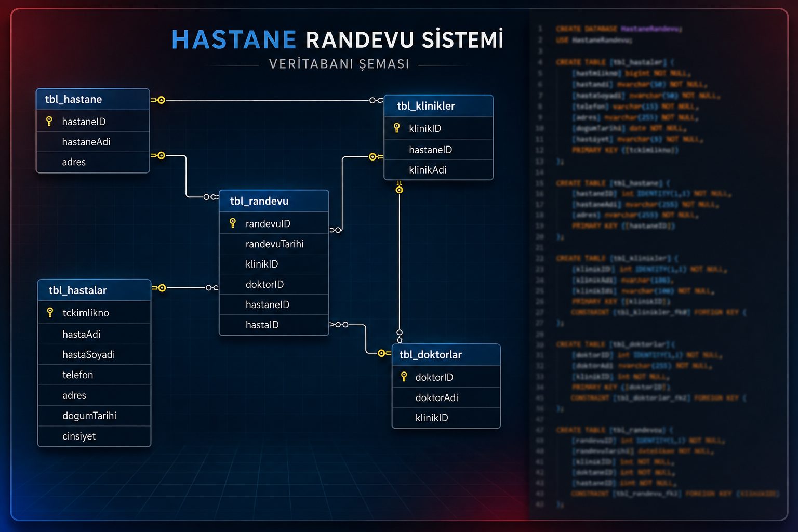Click the yellow connector endpoint left of tbl_doktorlar
This screenshot has height=532, width=798.
point(382,353)
